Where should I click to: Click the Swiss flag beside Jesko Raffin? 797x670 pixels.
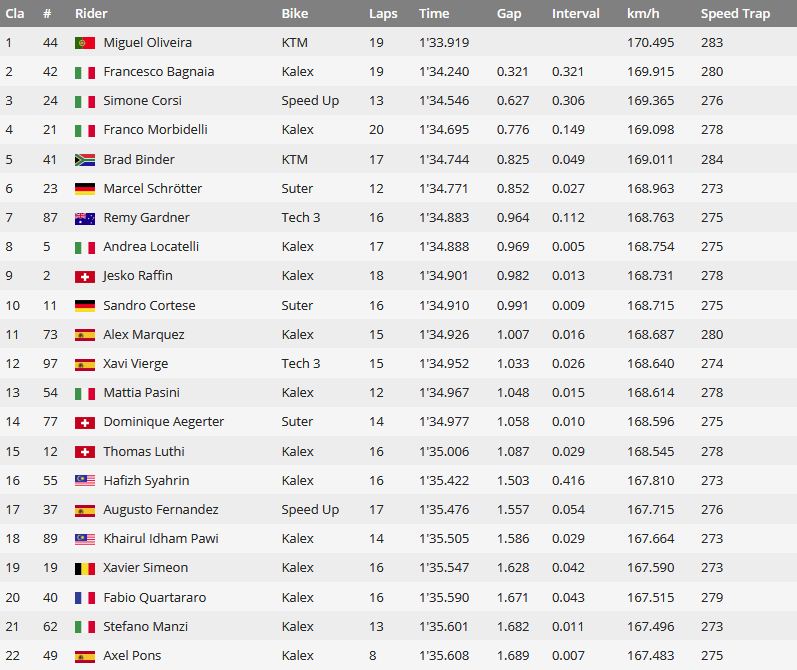85,277
